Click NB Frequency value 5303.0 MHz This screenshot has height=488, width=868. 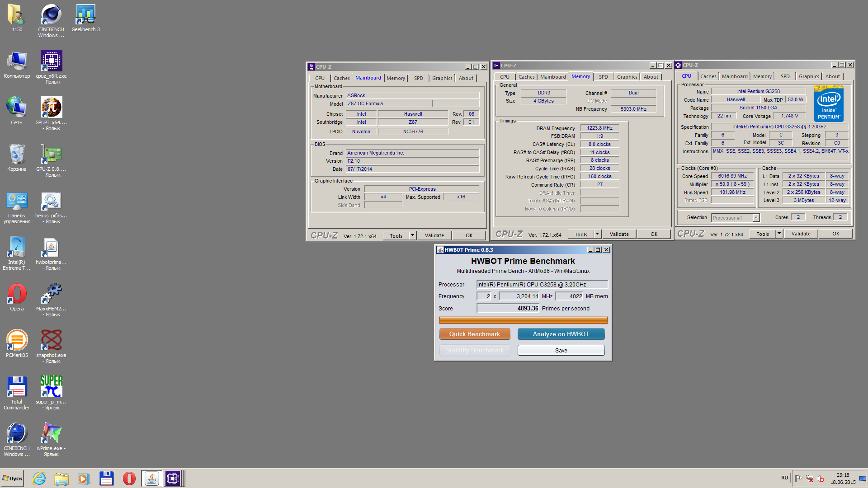coord(633,109)
